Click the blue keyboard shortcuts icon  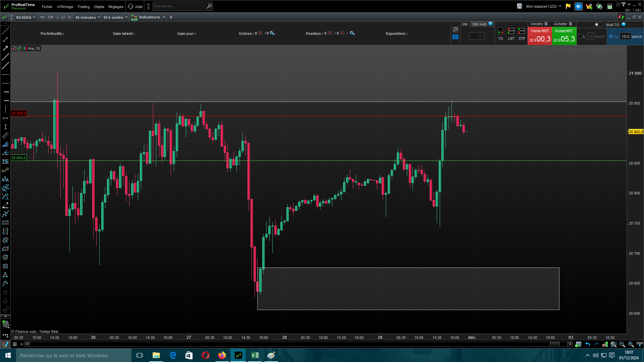coord(455,37)
